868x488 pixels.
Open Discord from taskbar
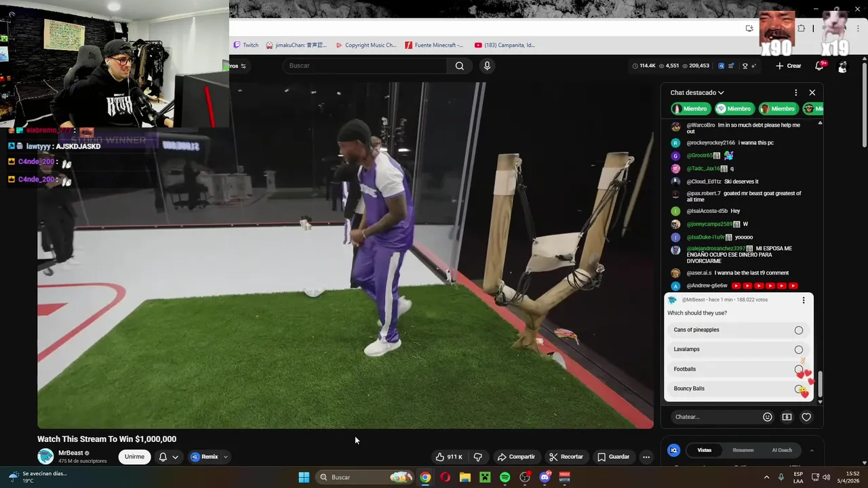(545, 477)
